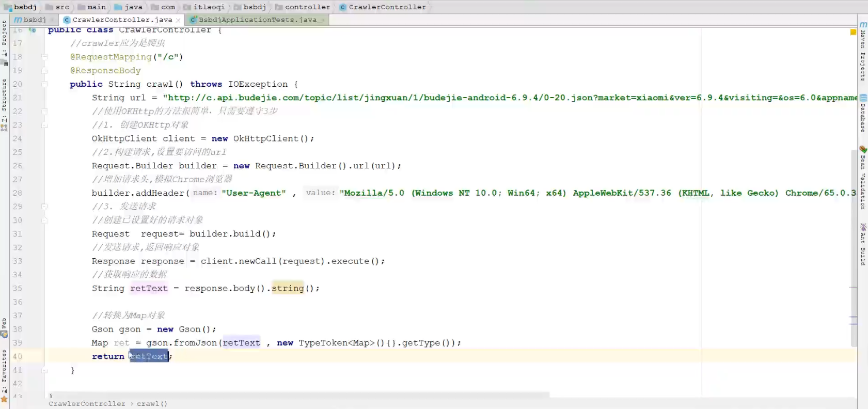Collapse fold marker at line 19 ResponseBody
The image size is (868, 409).
pyautogui.click(x=44, y=71)
